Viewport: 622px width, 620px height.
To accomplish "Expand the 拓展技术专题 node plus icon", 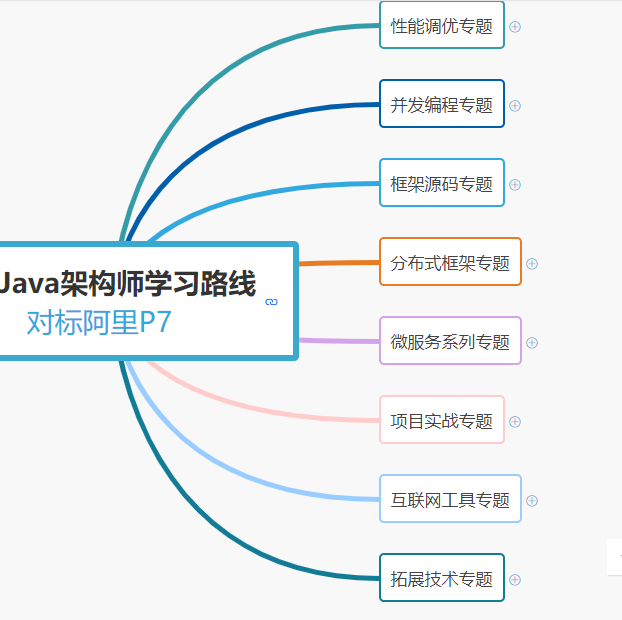I will point(515,579).
